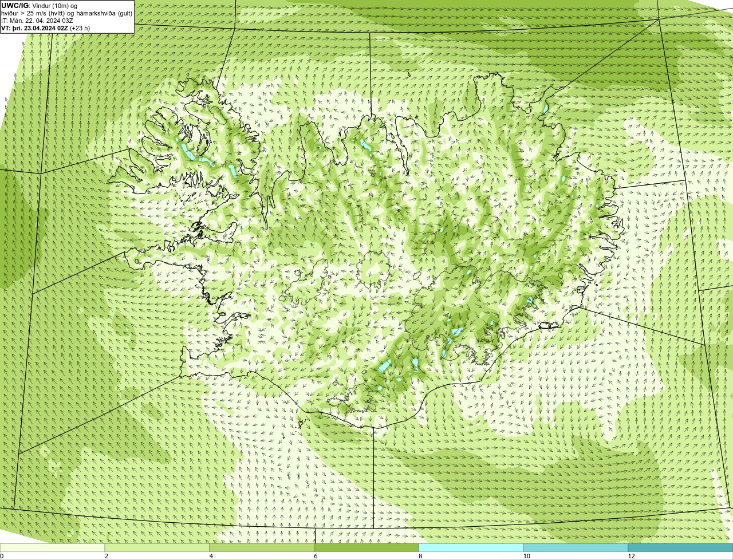Click the 6–8 m/s dark green segment
Viewport: 733px width, 560px height.
point(366,547)
